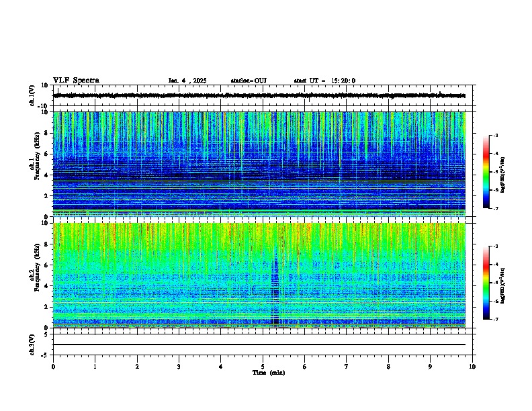Click time axis tick label "0"
The height and width of the screenshot is (411, 532).
[x=53, y=367]
